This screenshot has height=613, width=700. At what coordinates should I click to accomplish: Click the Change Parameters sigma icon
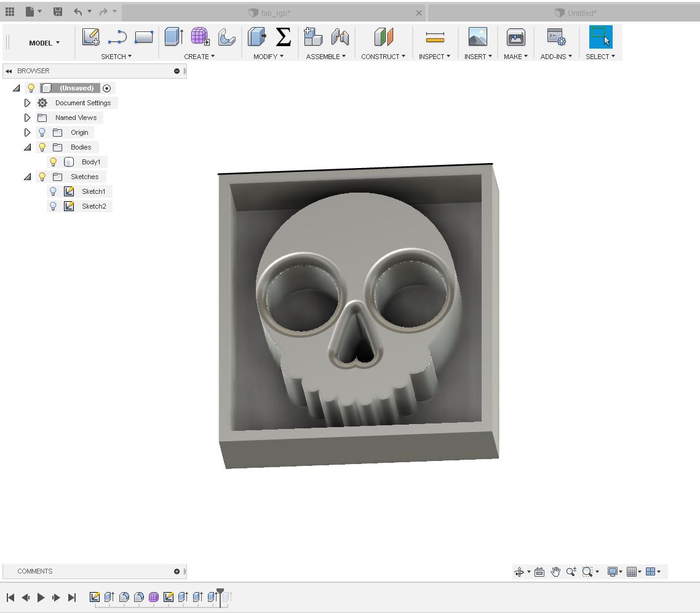pyautogui.click(x=283, y=38)
